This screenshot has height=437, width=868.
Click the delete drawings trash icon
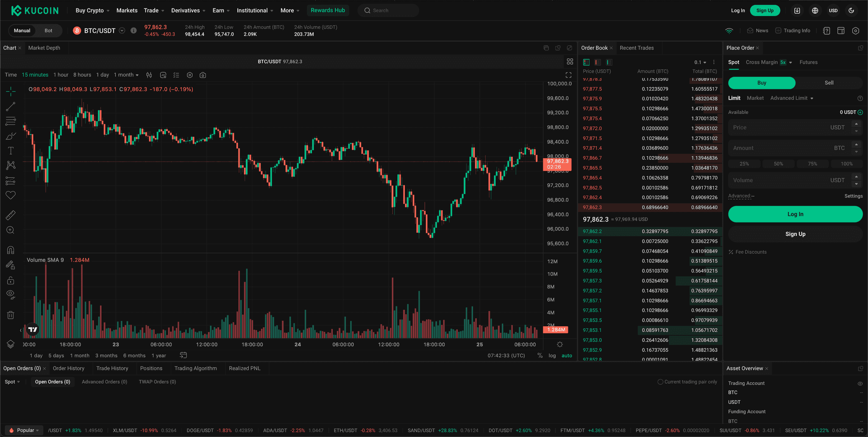(11, 315)
